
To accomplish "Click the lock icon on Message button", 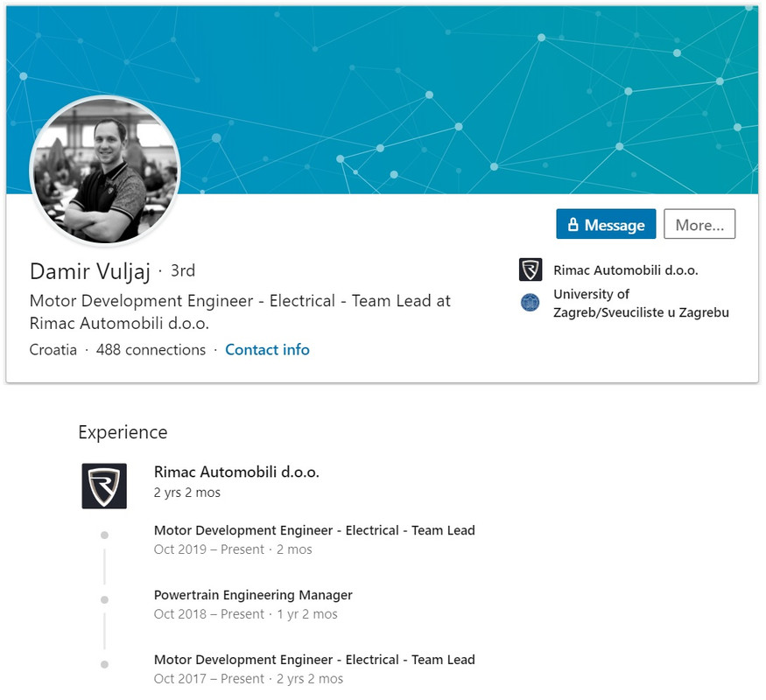I will (573, 224).
